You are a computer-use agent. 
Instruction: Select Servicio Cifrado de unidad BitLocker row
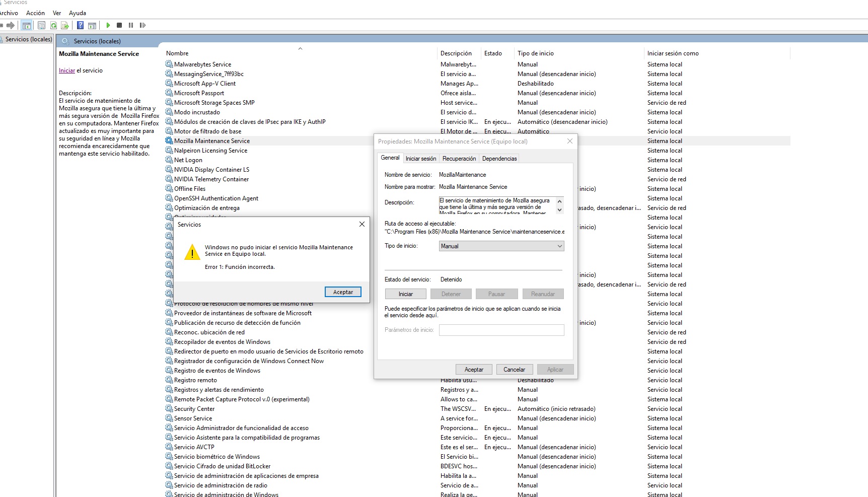pyautogui.click(x=477, y=466)
